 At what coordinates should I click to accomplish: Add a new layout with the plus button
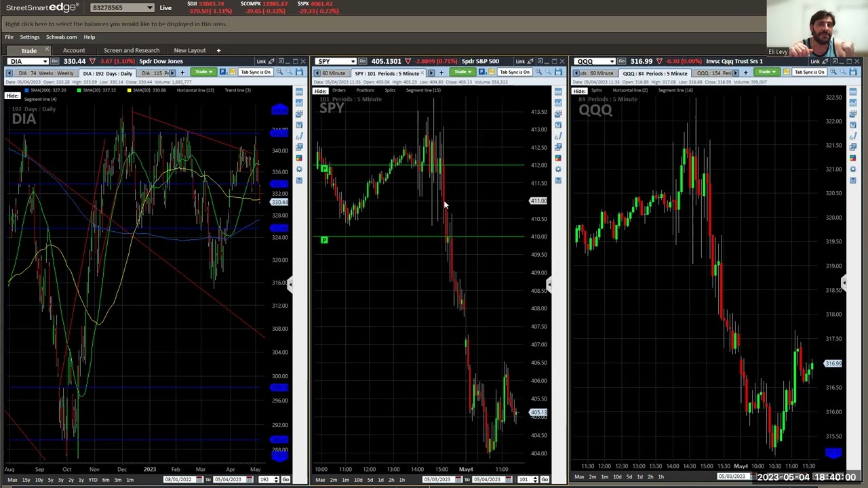pyautogui.click(x=218, y=50)
